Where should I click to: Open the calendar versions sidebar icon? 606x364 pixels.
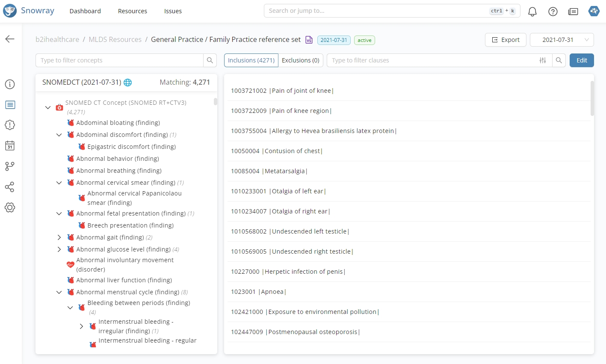coord(10,146)
